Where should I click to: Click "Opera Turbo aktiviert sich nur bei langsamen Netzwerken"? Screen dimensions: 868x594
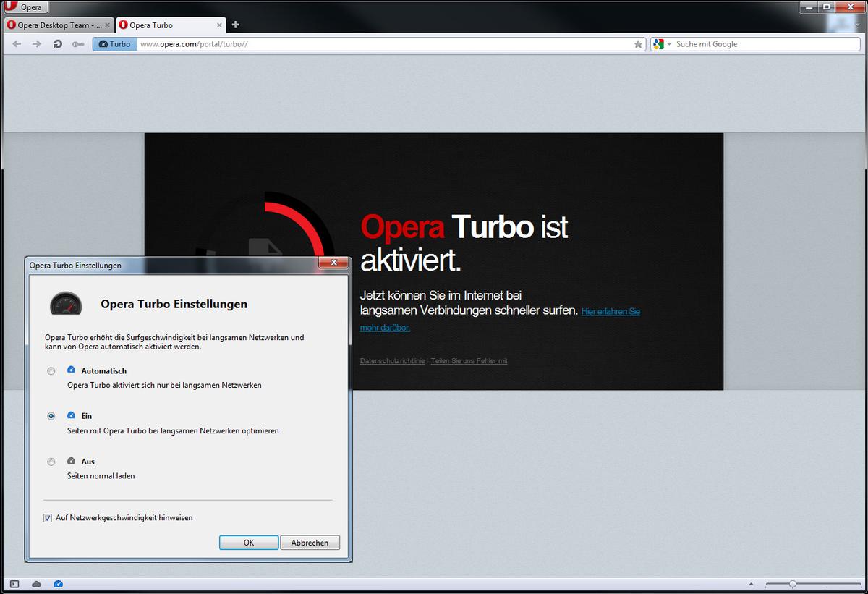tap(164, 385)
